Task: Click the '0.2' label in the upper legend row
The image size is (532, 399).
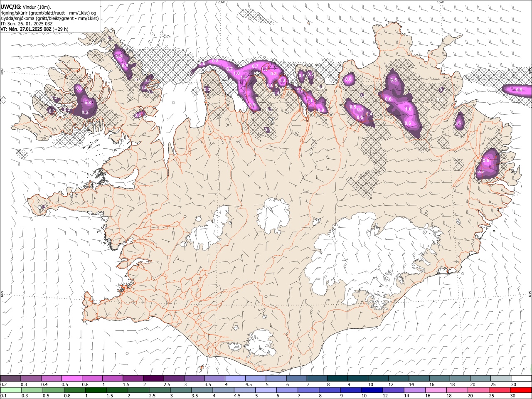Action: coord(3,384)
